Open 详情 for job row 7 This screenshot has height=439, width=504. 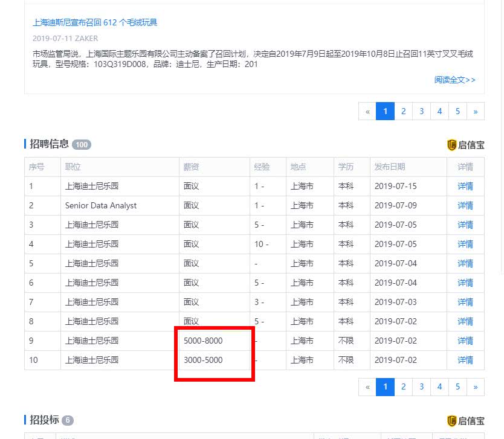[465, 302]
